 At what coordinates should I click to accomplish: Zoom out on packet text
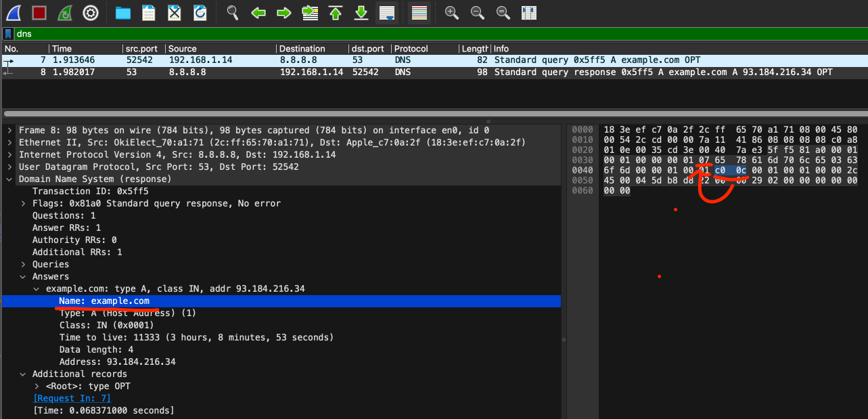[x=478, y=12]
